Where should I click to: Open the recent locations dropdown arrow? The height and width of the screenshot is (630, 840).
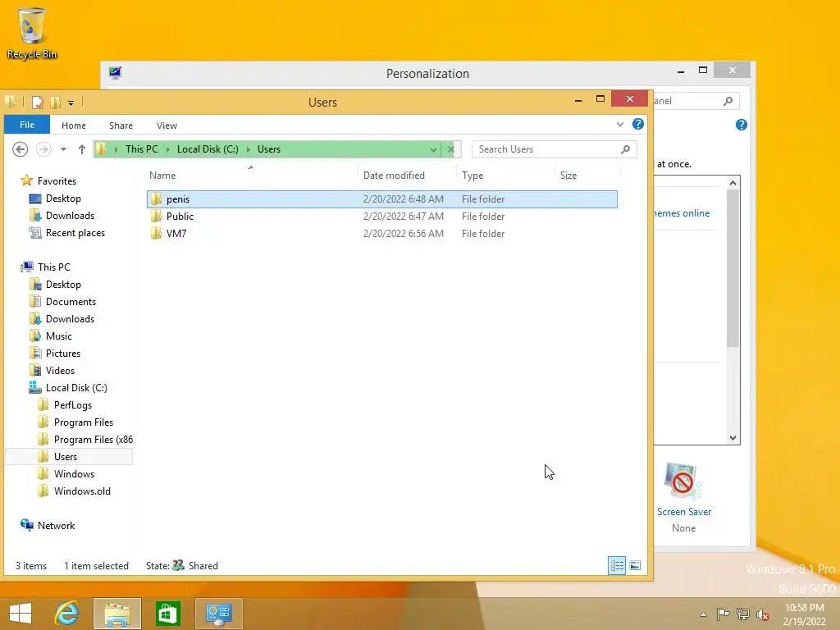[x=64, y=149]
